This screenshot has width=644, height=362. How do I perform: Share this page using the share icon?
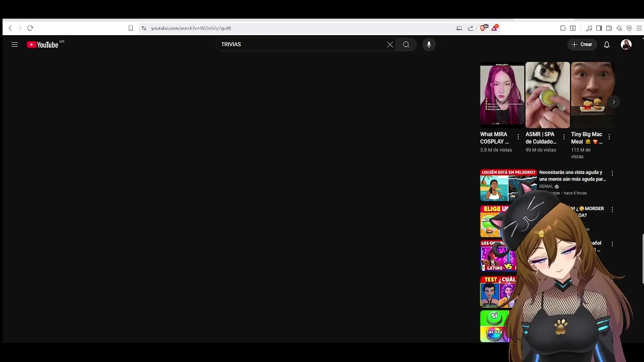tap(470, 28)
